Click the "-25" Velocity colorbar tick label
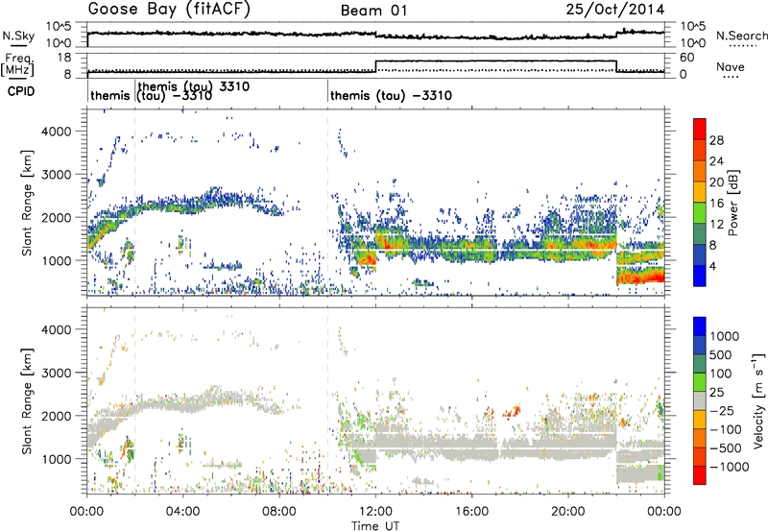 [723, 411]
